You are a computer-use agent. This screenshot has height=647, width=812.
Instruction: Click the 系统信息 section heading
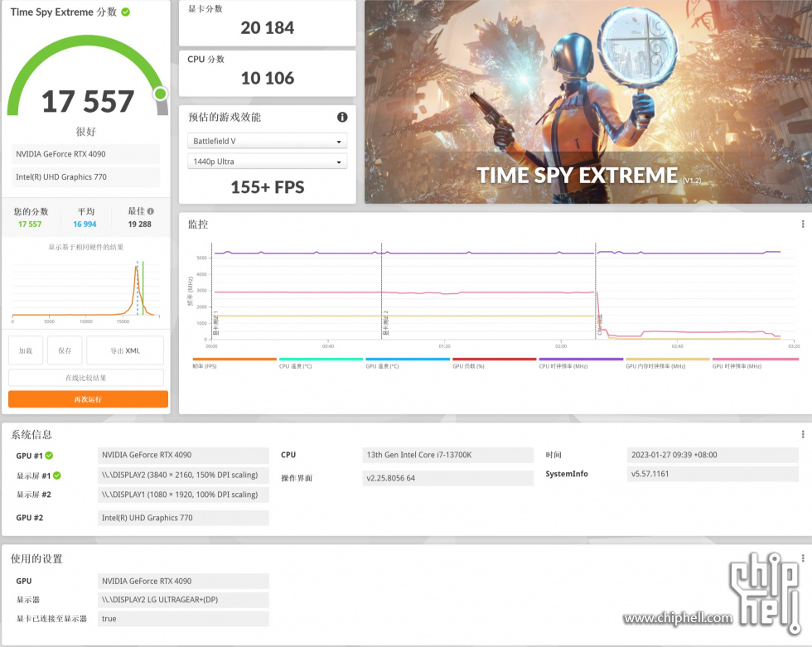(31, 434)
